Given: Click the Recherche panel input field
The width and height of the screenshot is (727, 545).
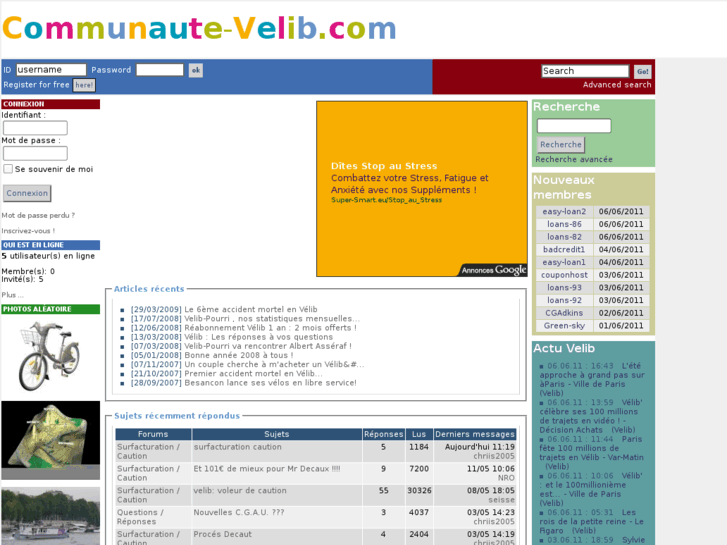Looking at the screenshot, I should (574, 126).
